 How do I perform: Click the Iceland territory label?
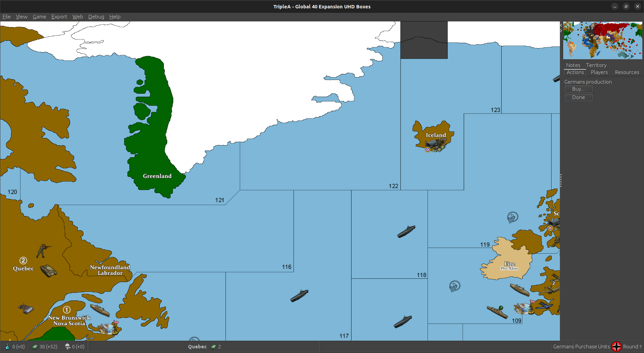[436, 135]
